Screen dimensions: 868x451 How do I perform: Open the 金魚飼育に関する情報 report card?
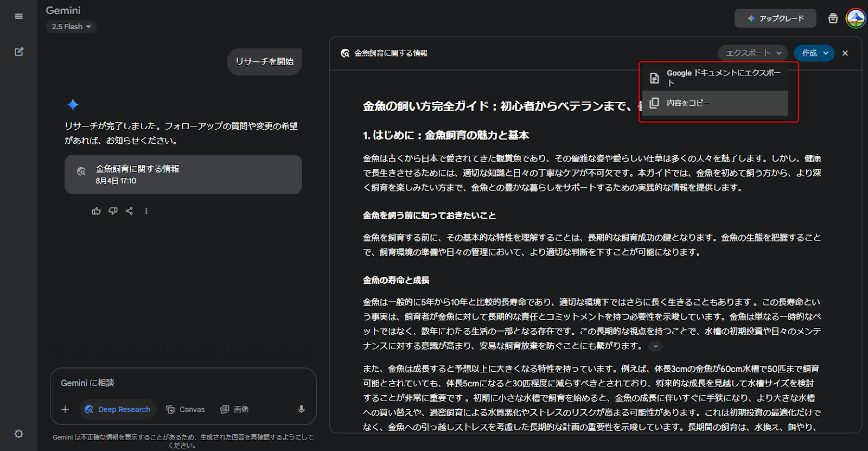pyautogui.click(x=183, y=174)
